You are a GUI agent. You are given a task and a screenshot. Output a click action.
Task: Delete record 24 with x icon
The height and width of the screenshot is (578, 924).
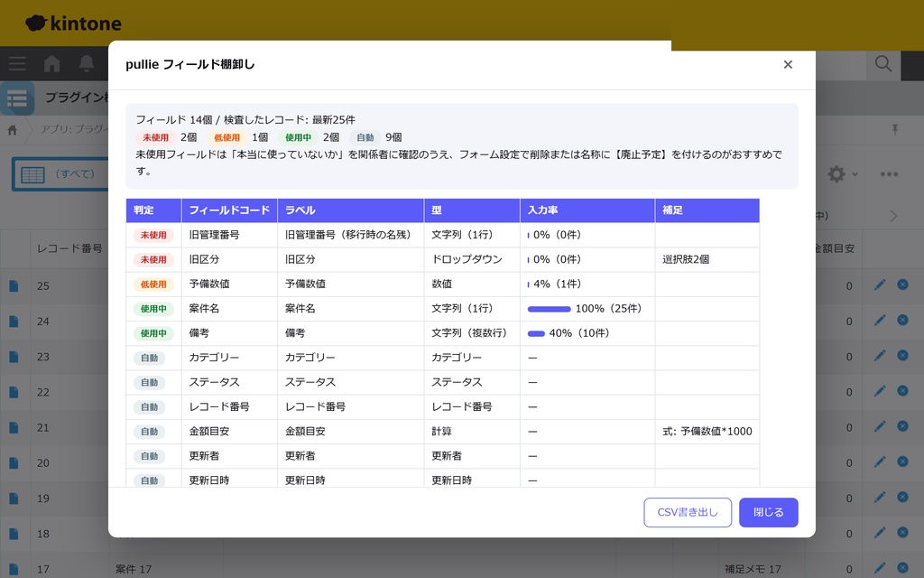(902, 321)
